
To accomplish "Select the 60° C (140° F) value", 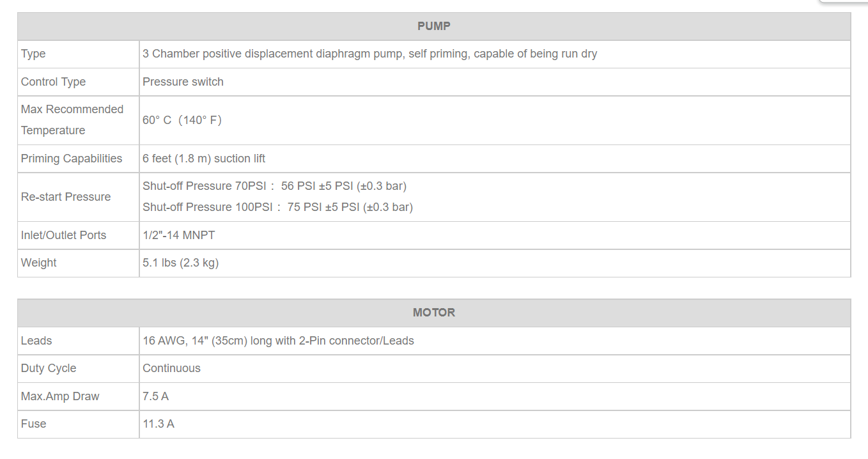I will click(182, 120).
